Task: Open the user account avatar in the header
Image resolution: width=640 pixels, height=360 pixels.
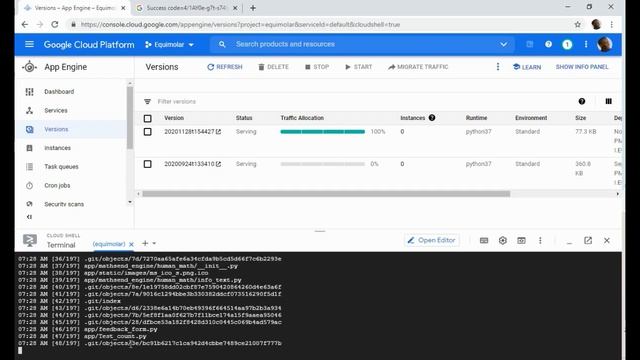Action: [x=604, y=44]
